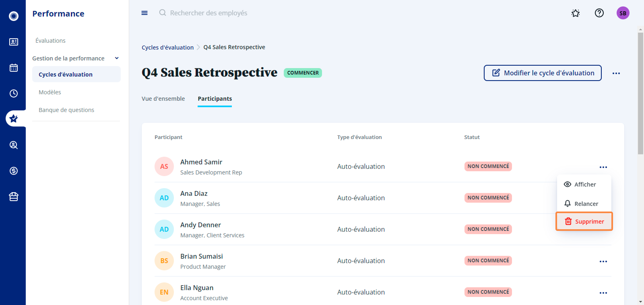This screenshot has width=644, height=305.
Task: Toggle the hamburger menu icon
Action: (x=144, y=13)
